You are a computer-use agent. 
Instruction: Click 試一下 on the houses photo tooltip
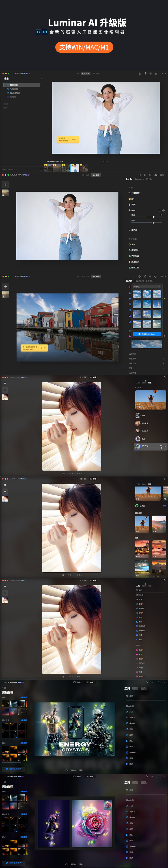[43, 348]
